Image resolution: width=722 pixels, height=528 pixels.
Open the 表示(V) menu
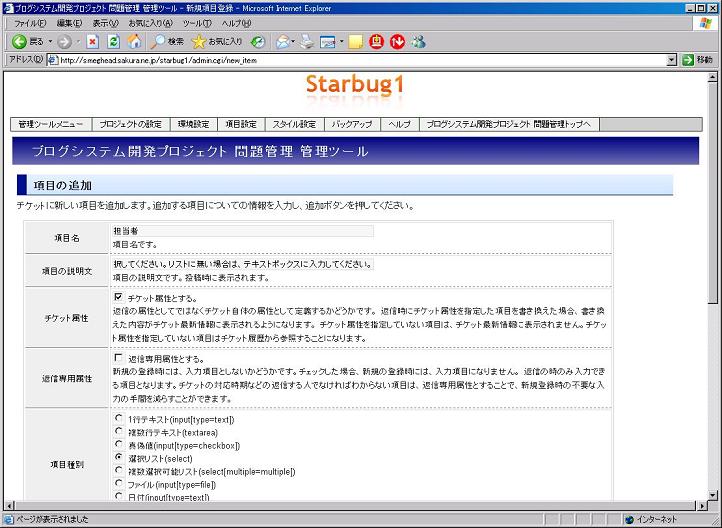click(105, 23)
